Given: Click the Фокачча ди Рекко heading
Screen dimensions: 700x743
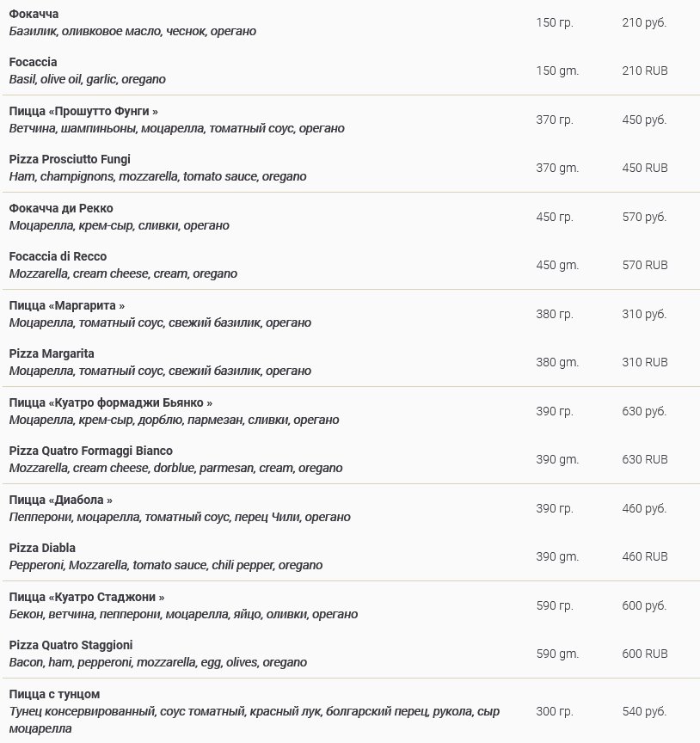Looking at the screenshot, I should tap(61, 208).
